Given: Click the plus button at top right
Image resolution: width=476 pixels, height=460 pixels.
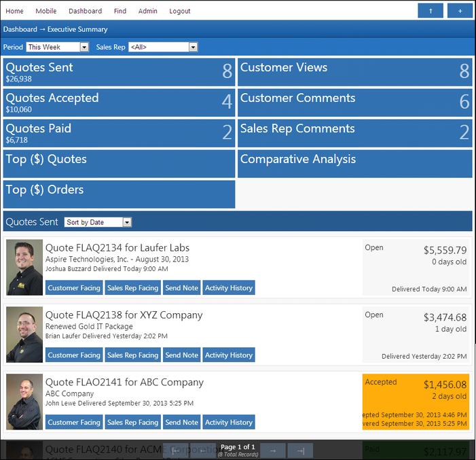Looking at the screenshot, I should 460,11.
